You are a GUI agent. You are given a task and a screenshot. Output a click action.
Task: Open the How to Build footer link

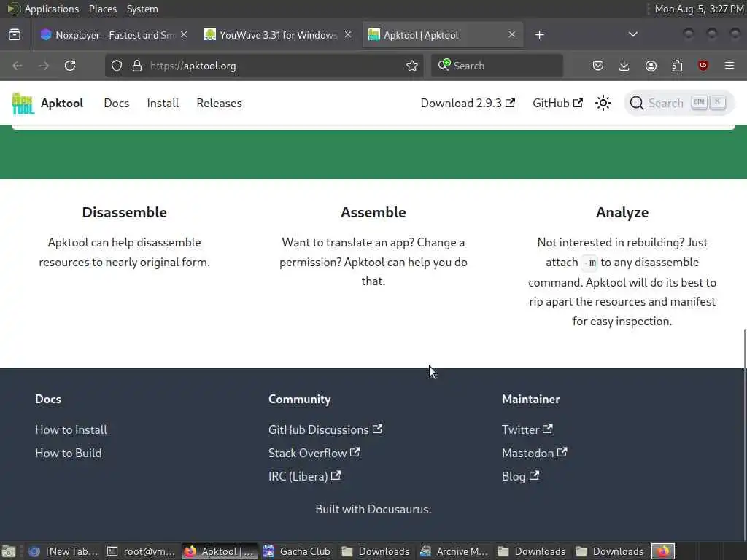click(x=68, y=453)
